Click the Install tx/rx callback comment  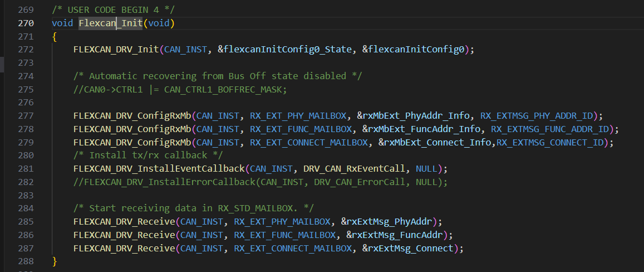(148, 155)
